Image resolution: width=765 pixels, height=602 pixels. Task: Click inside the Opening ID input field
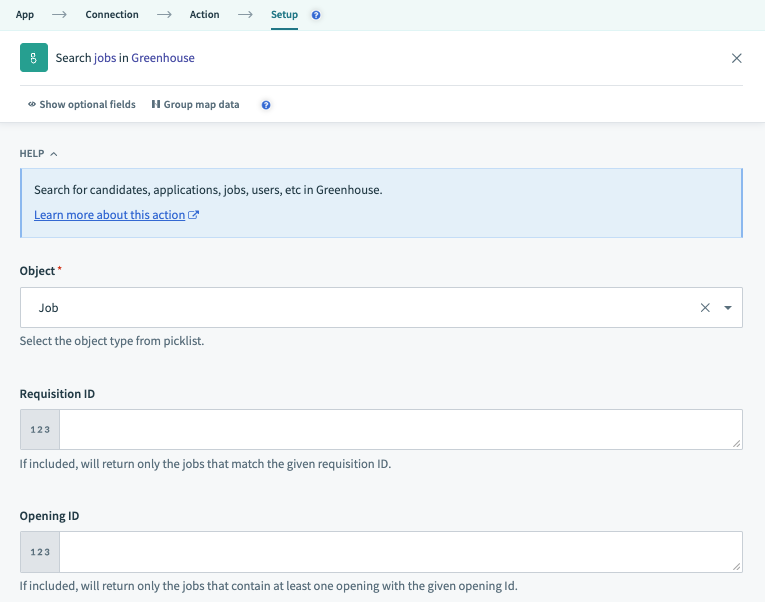(400, 552)
